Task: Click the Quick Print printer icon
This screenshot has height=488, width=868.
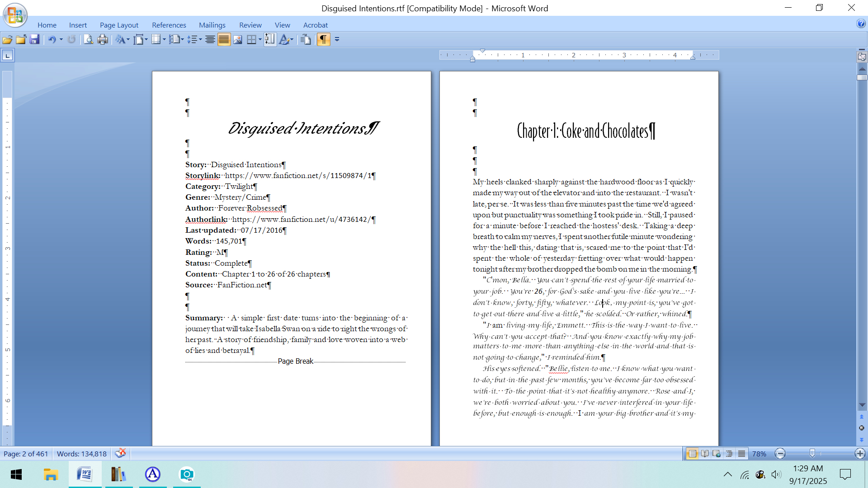Action: [x=103, y=40]
